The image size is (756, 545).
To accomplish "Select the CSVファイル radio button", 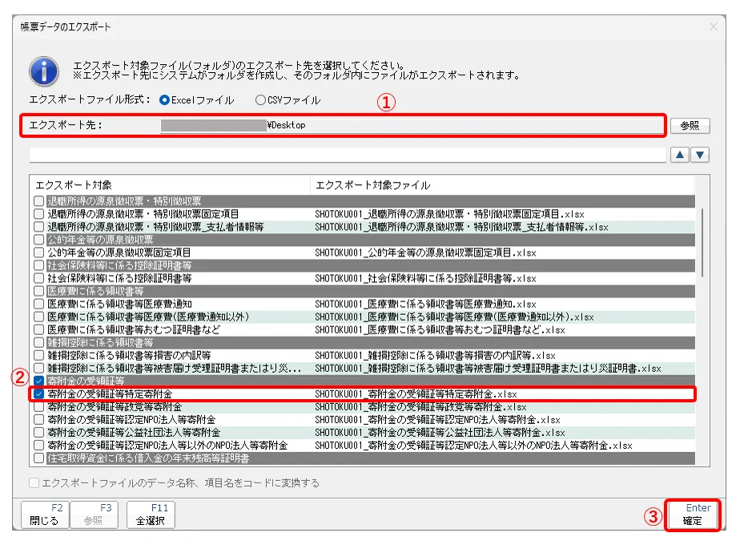I will tap(260, 100).
